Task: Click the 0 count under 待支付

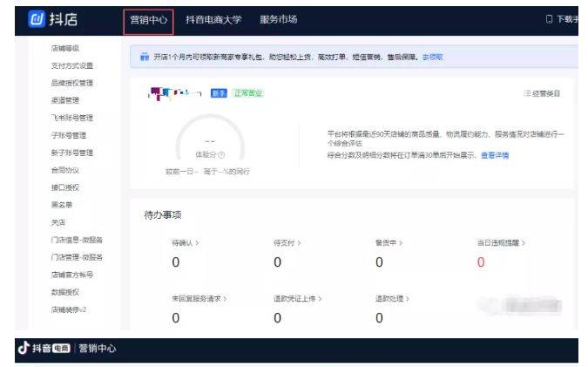Action: 278,262
